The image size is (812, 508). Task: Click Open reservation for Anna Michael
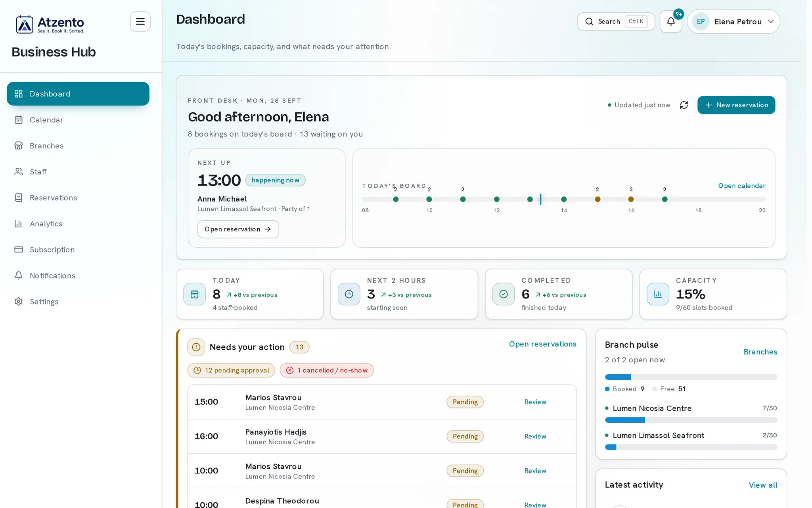point(238,229)
